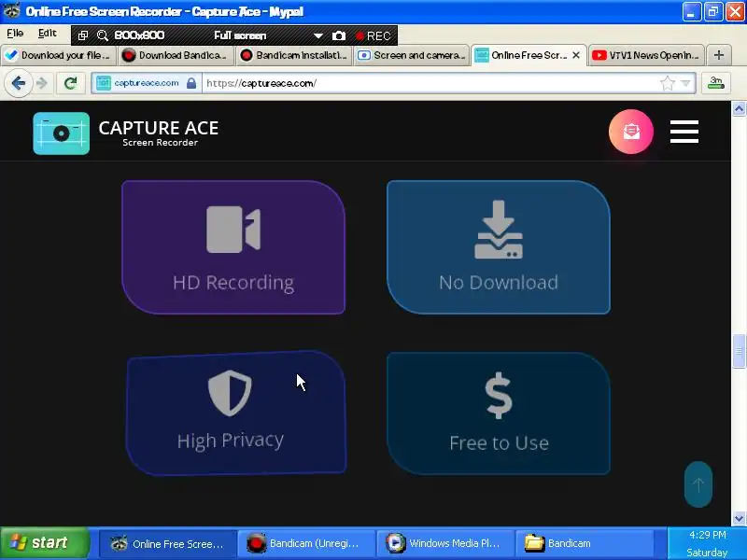
Task: Click the HD Recording video camera icon
Action: coord(233,229)
